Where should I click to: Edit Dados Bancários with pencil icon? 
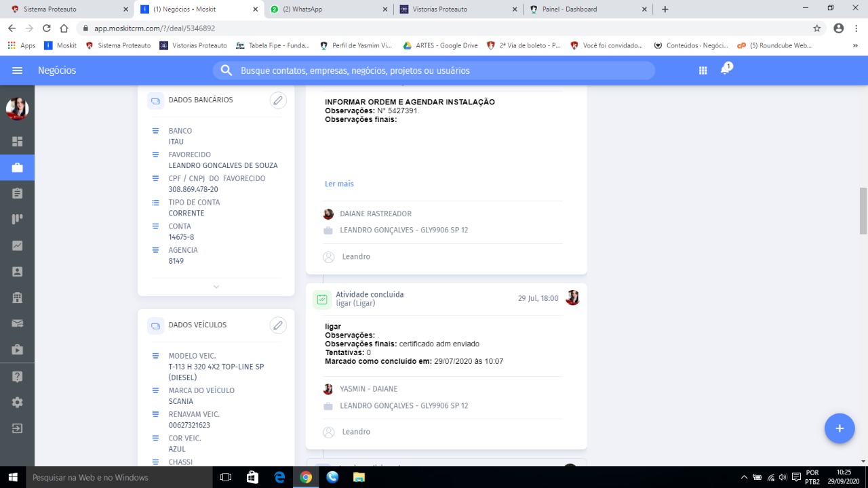(277, 100)
